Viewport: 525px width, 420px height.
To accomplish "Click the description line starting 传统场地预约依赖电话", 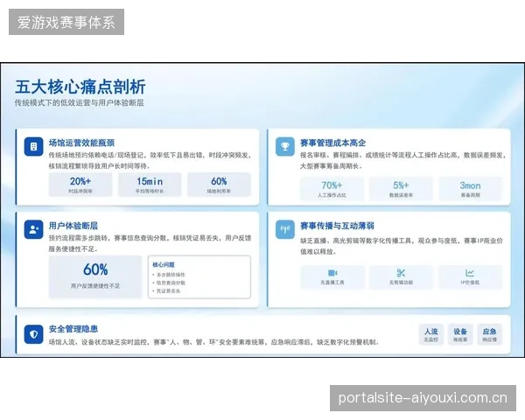I will pos(150,155).
